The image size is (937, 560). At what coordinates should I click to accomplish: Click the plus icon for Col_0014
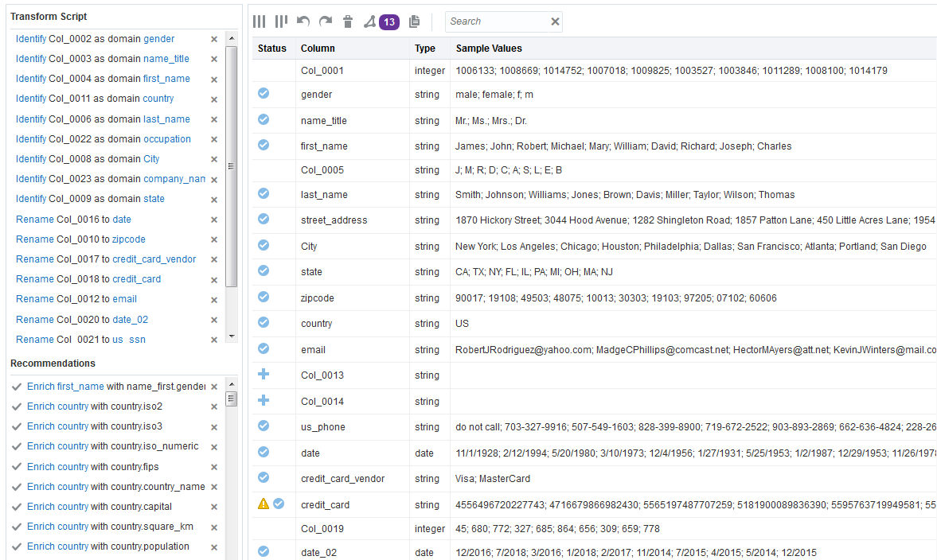(264, 400)
